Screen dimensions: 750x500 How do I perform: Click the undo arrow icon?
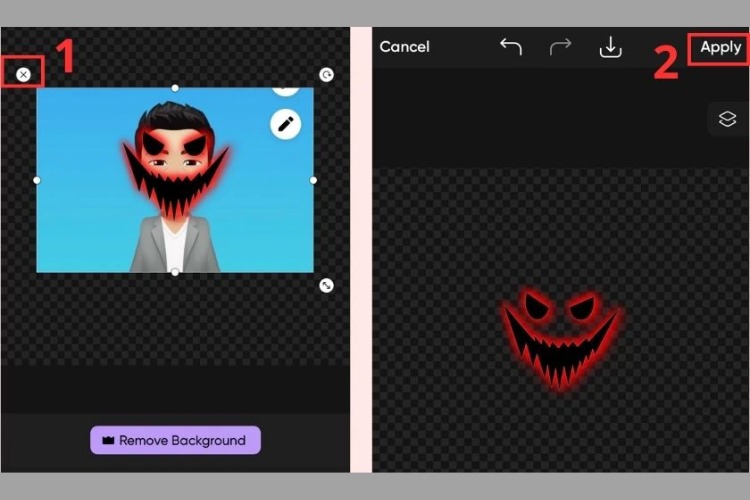pyautogui.click(x=511, y=47)
